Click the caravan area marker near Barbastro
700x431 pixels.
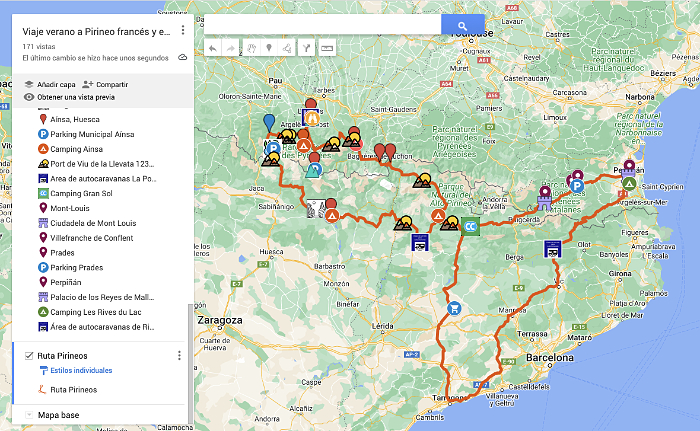pyautogui.click(x=420, y=242)
